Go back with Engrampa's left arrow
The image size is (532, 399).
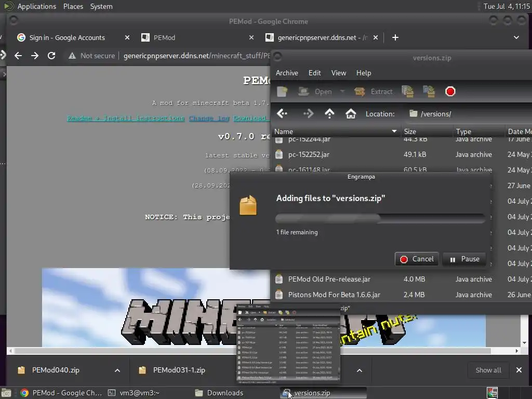click(282, 114)
